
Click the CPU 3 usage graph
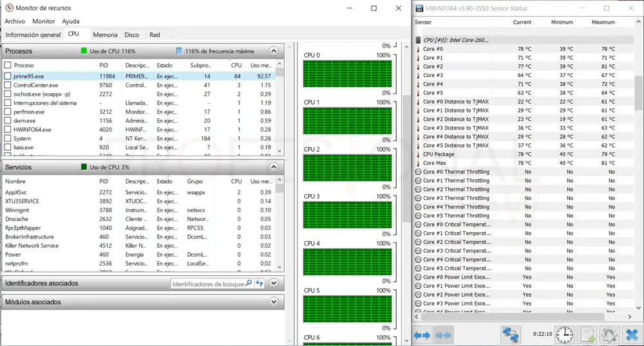click(x=347, y=215)
